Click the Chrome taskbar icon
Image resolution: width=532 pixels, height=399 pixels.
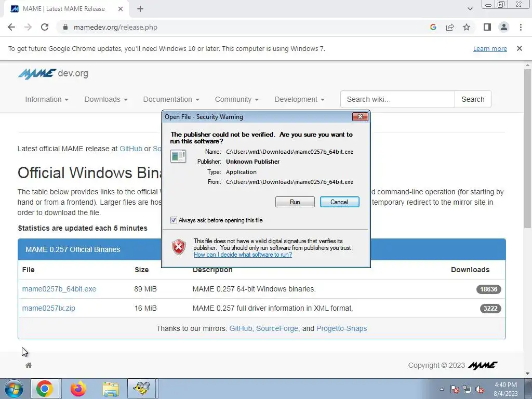pyautogui.click(x=45, y=389)
